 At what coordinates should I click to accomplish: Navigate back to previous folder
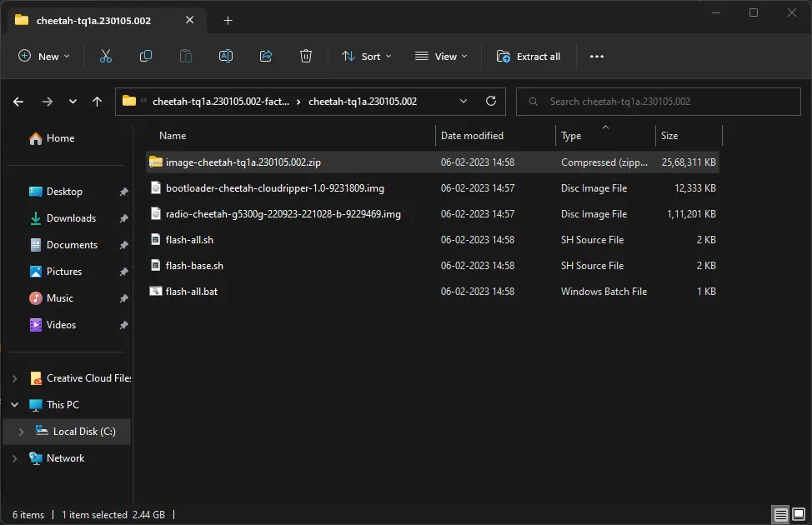(20, 102)
